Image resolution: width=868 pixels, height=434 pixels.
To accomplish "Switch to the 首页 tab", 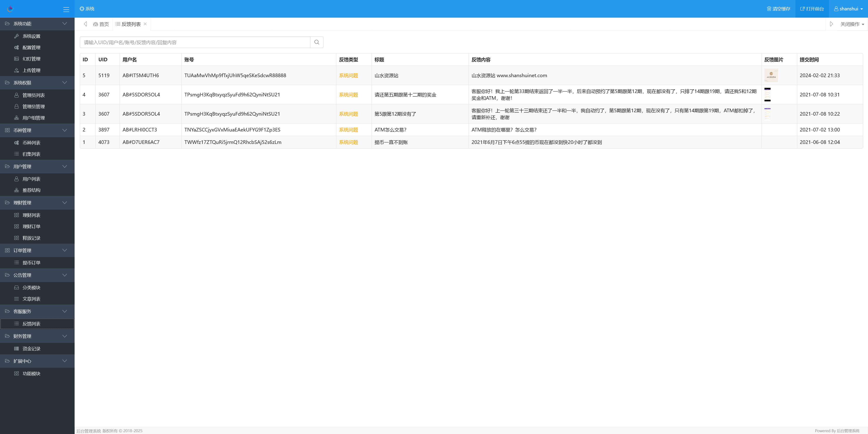I will click(x=101, y=24).
